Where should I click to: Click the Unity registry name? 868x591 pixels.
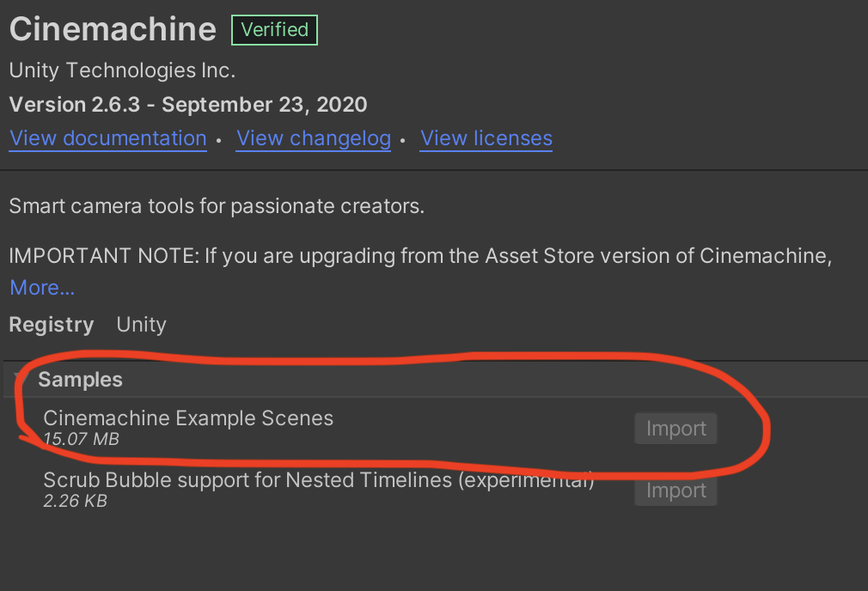[141, 325]
